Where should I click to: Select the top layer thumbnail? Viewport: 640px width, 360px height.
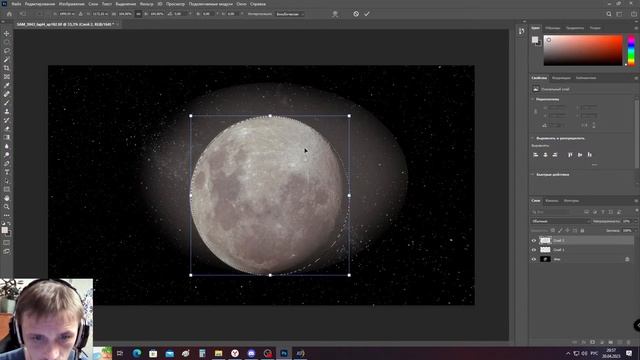pyautogui.click(x=545, y=240)
